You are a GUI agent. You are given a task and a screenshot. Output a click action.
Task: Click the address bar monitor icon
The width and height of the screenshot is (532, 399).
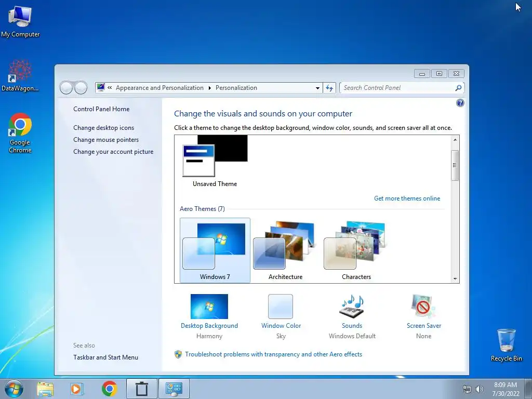coord(101,87)
